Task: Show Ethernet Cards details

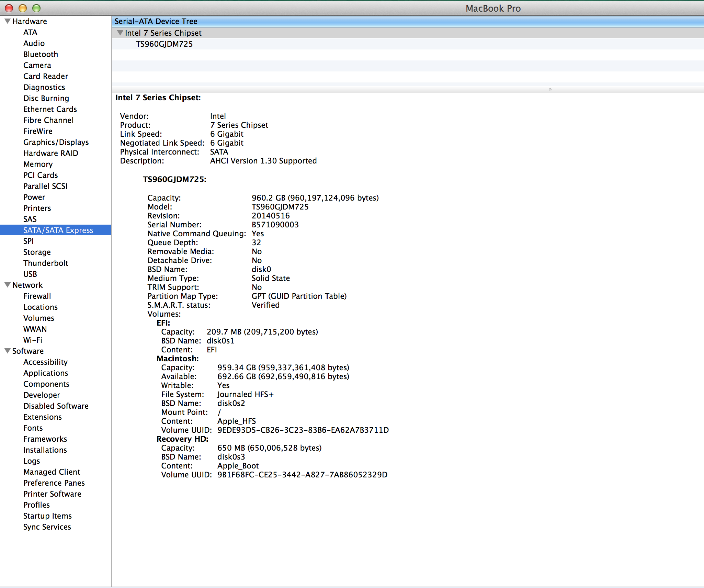Action: [50, 109]
